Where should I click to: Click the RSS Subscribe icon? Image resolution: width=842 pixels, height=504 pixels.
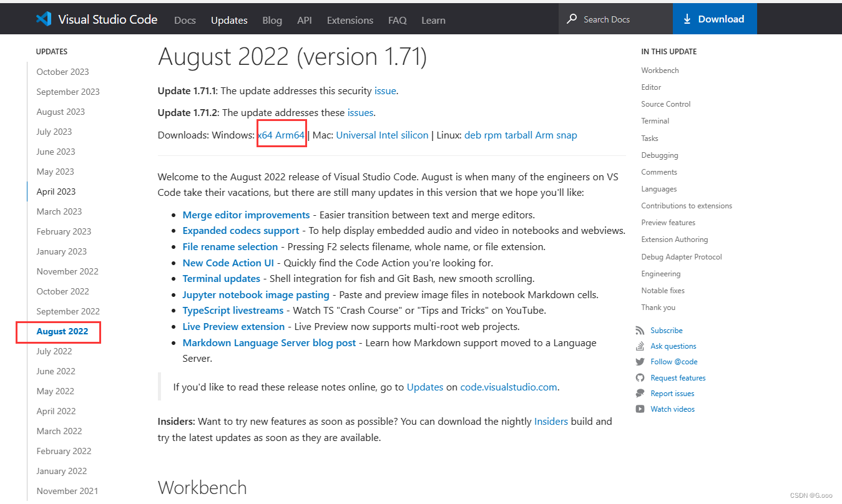pyautogui.click(x=640, y=331)
